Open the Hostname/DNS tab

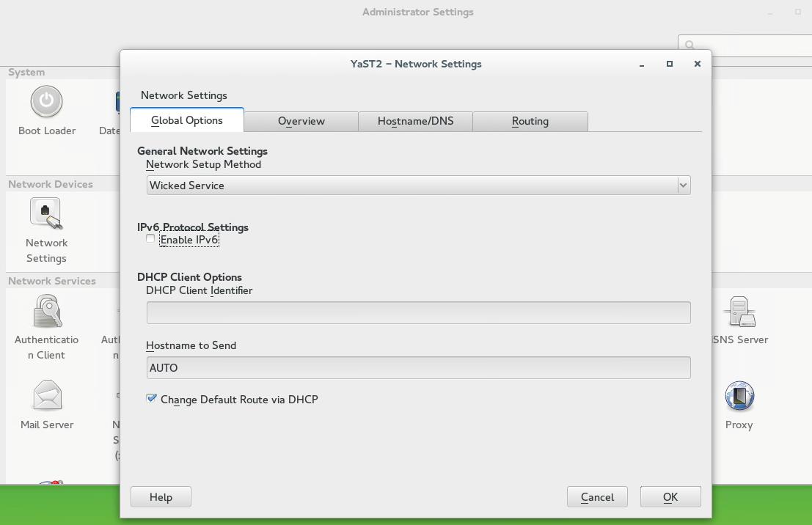415,121
